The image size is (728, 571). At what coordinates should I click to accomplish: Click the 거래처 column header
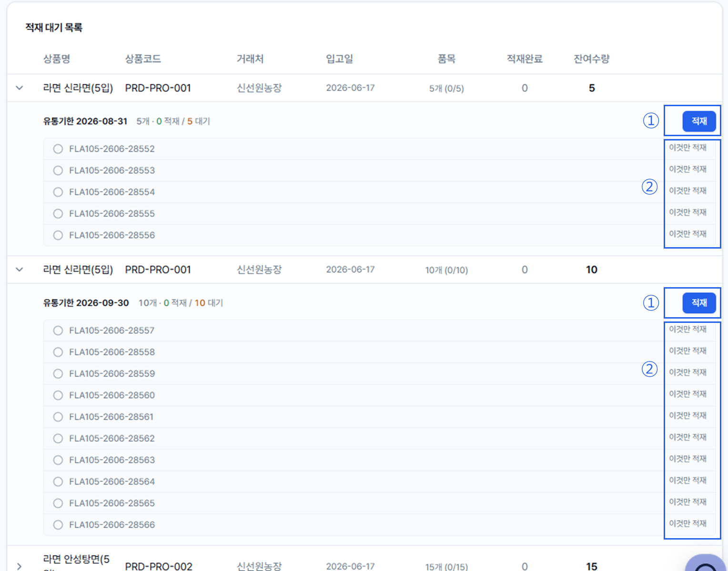[250, 59]
